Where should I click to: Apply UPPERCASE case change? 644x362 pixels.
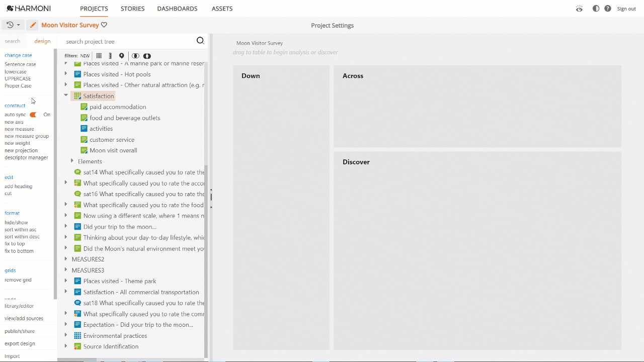click(18, 78)
